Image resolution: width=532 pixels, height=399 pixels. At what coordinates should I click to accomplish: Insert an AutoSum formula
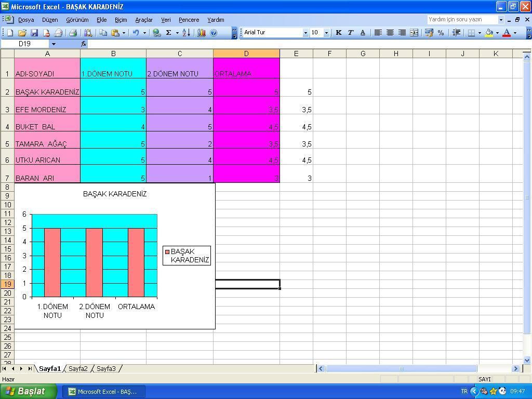click(168, 32)
